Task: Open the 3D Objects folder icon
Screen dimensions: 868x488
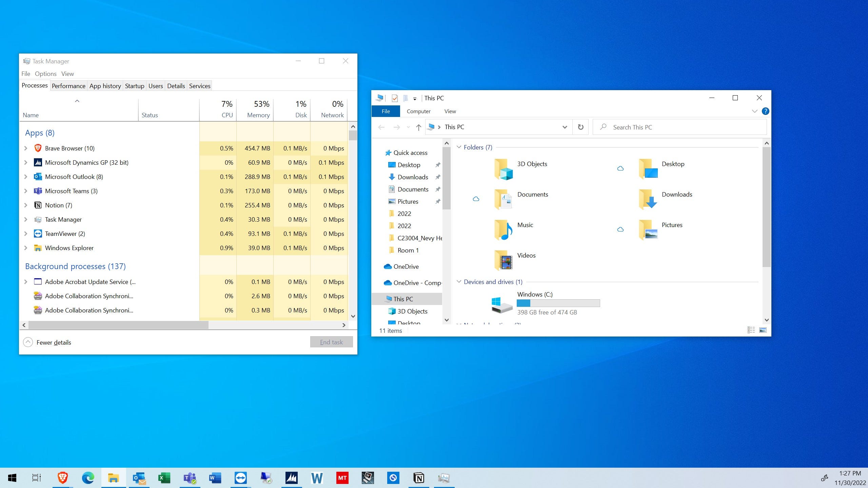Action: 504,169
